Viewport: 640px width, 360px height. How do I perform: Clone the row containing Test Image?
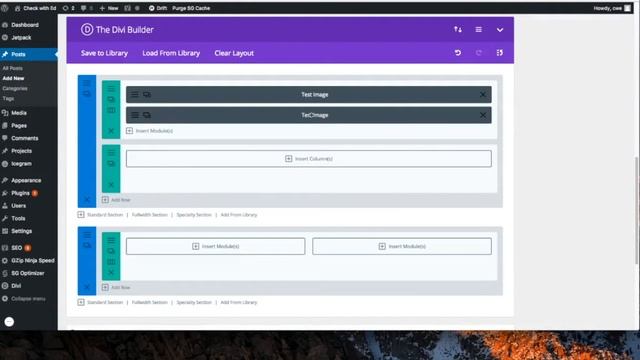111,99
